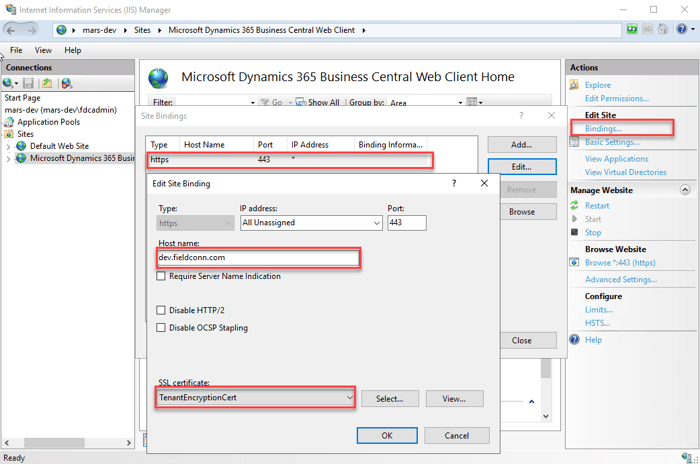Open the Bindings... link in Actions
This screenshot has height=464, width=700.
(603, 129)
